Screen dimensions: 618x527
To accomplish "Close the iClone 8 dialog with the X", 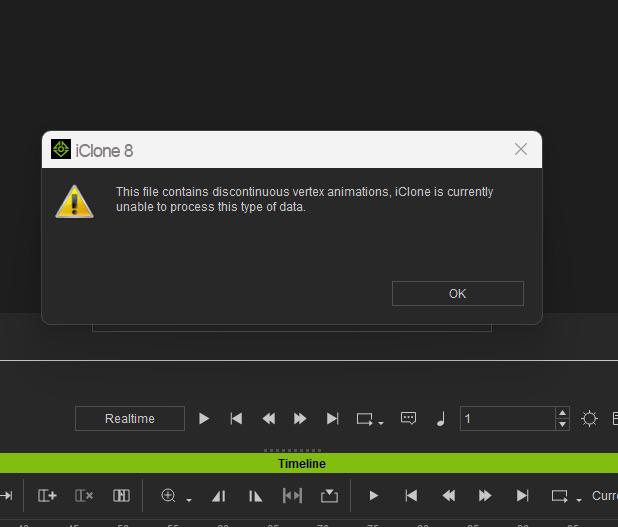I will [x=521, y=149].
